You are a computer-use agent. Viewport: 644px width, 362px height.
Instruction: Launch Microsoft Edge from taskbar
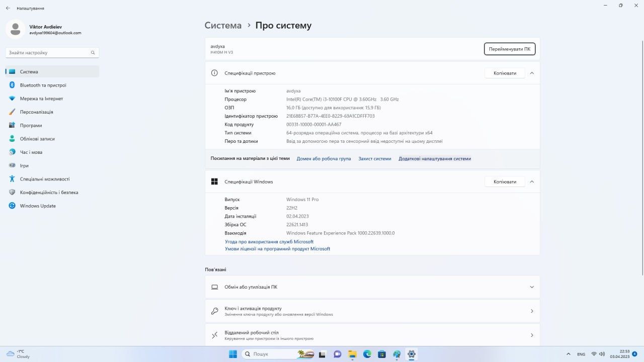tap(367, 354)
